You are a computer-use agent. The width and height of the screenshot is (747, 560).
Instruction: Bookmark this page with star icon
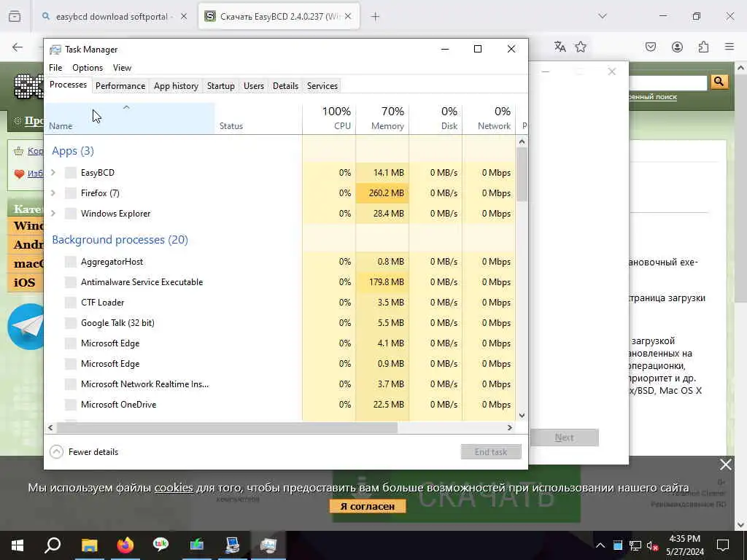pyautogui.click(x=580, y=47)
